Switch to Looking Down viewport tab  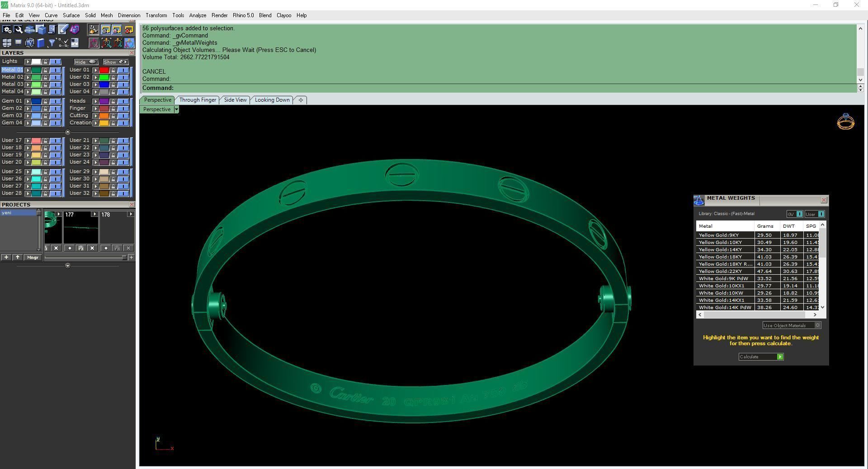point(272,100)
